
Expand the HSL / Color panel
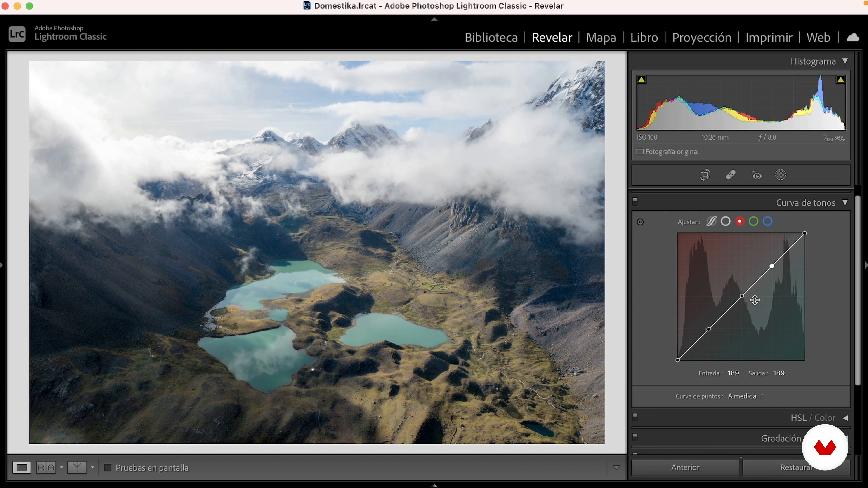[x=845, y=418]
